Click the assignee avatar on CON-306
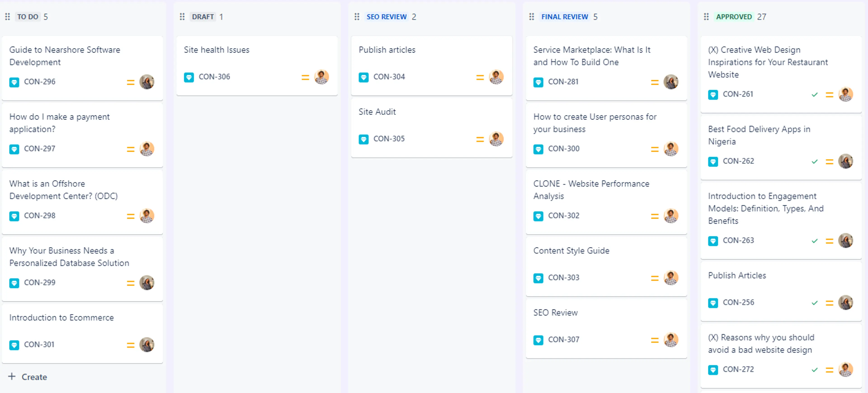 pos(321,77)
